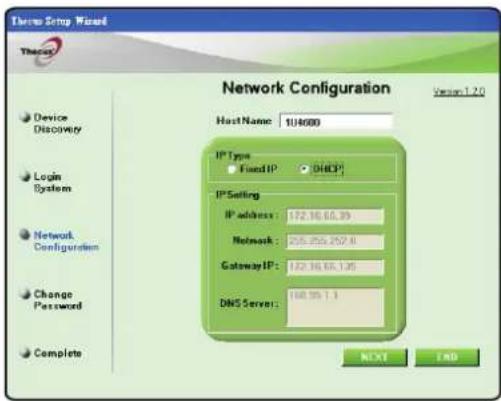Click the DNS Server label
The image size is (501, 401).
click(249, 303)
